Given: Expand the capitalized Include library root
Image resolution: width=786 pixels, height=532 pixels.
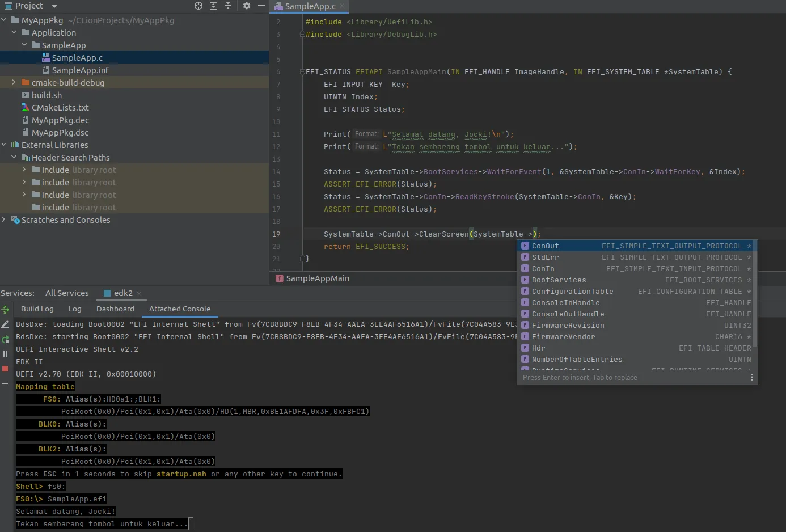Looking at the screenshot, I should tap(24, 170).
